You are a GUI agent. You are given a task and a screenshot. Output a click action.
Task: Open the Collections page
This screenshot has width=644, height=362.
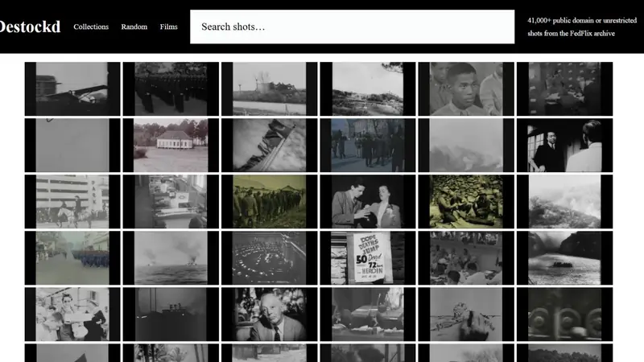point(91,27)
